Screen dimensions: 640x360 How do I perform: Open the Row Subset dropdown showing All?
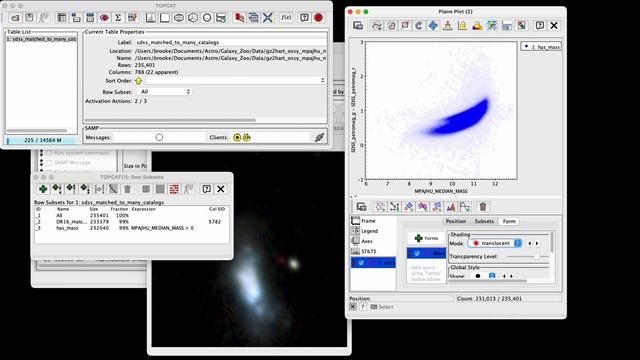point(164,91)
